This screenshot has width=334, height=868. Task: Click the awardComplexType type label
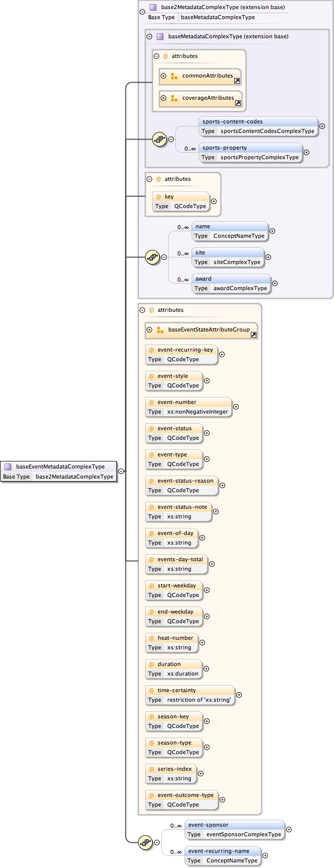click(240, 289)
